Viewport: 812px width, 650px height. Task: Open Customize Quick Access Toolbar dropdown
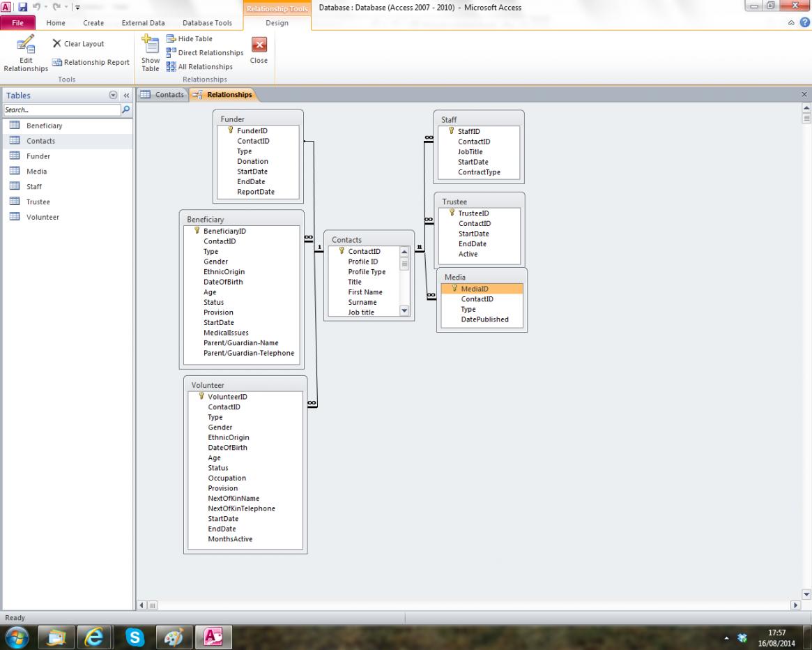(77, 7)
